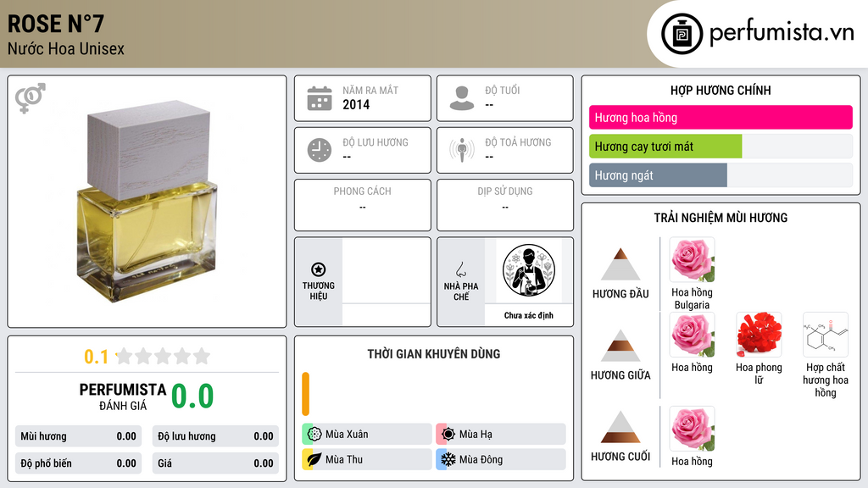Click the orange usage time bar
Screen dimensions: 868x488
click(x=305, y=394)
